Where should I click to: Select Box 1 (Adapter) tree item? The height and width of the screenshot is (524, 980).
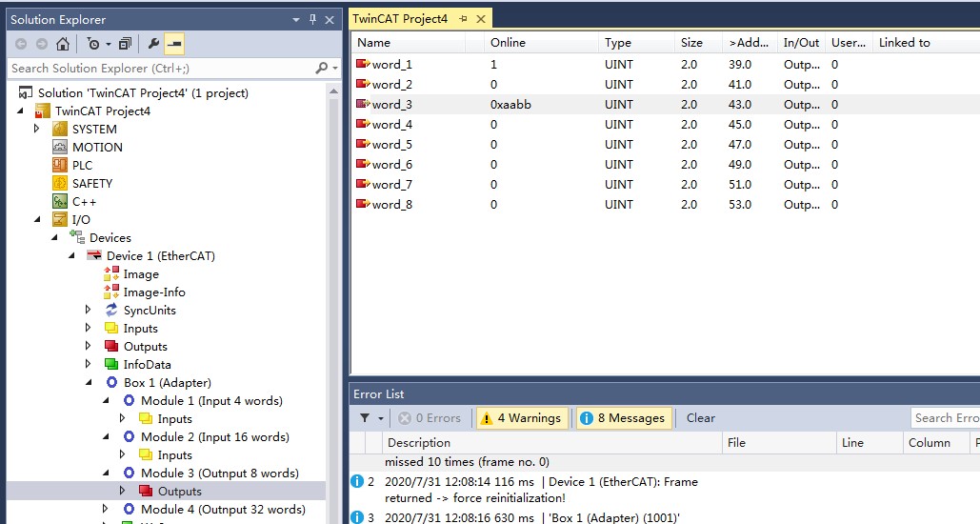click(x=168, y=383)
